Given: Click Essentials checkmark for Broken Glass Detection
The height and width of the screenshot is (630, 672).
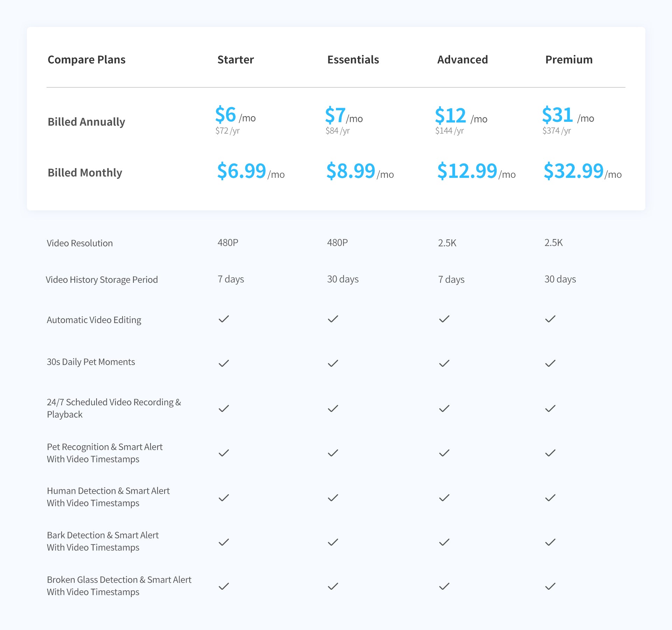Looking at the screenshot, I should tap(333, 586).
